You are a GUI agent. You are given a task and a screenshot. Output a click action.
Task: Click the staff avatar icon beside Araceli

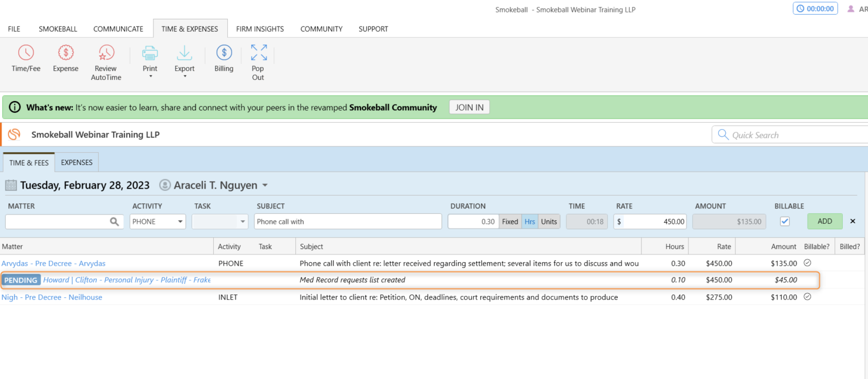pos(165,185)
